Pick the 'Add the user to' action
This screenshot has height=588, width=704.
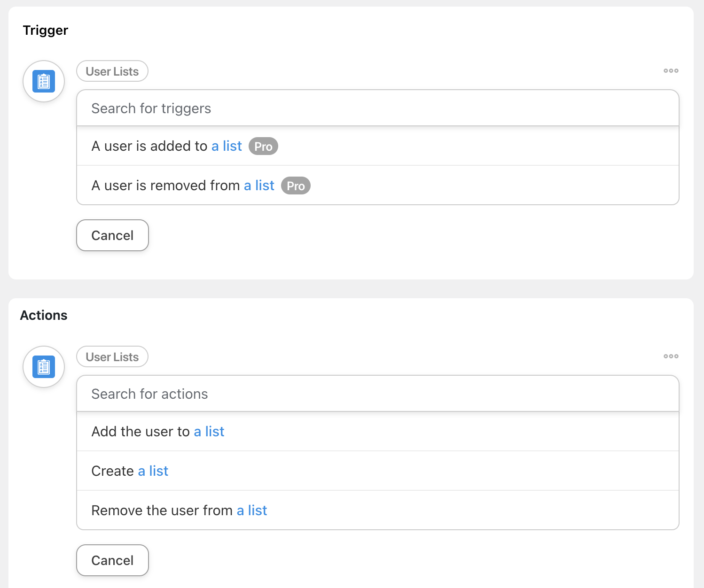pos(140,432)
